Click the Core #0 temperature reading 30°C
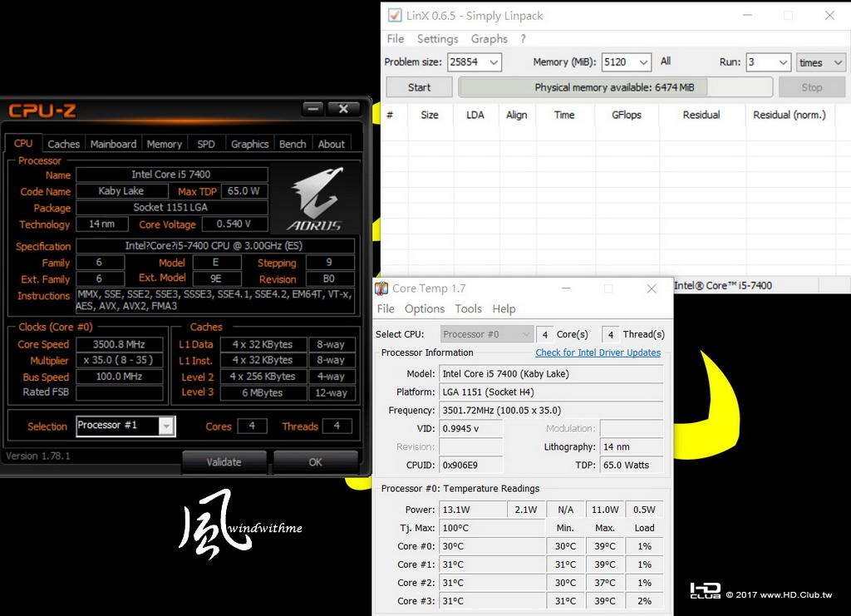Image resolution: width=851 pixels, height=616 pixels. pos(492,546)
